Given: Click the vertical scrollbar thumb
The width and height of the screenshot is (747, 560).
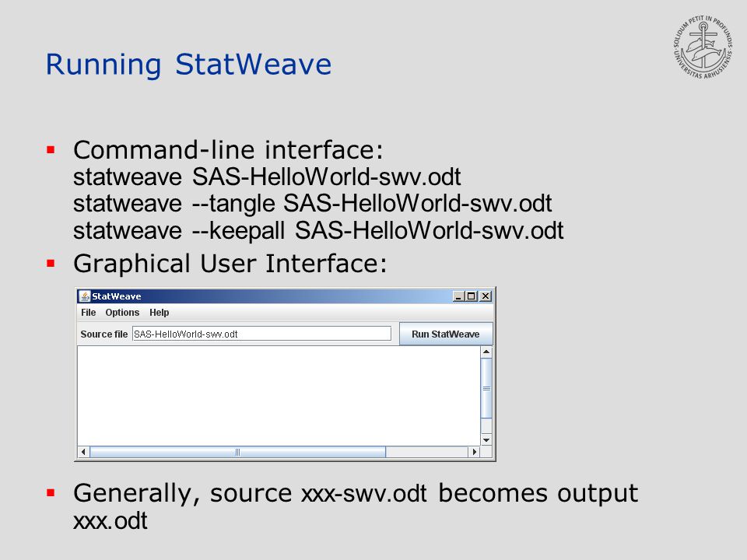Looking at the screenshot, I should 486,388.
